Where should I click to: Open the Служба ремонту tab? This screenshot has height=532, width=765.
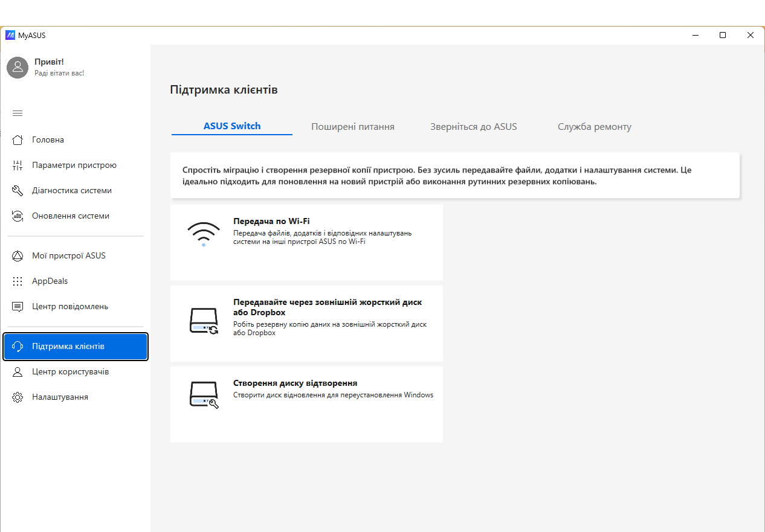pyautogui.click(x=595, y=127)
